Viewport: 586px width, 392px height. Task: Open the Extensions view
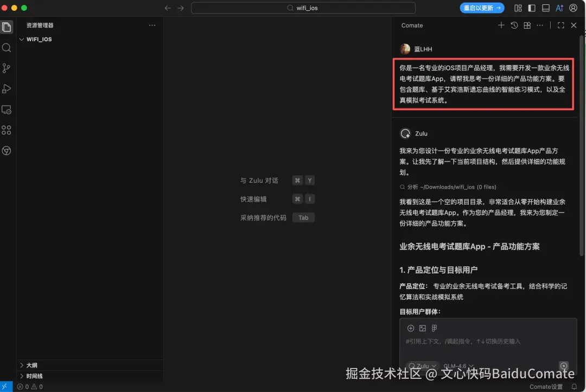click(7, 130)
